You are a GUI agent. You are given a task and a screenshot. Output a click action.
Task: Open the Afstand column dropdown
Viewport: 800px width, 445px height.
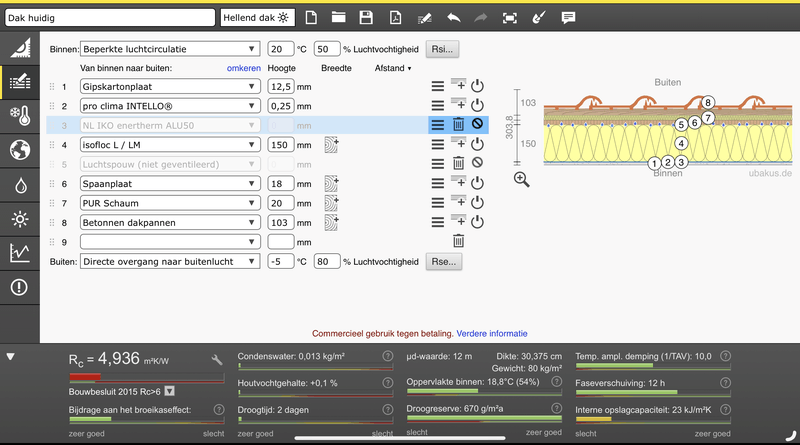tap(393, 68)
